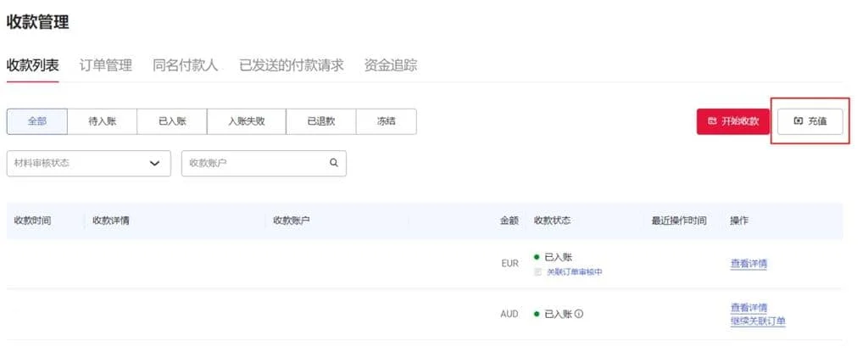Filter by 入账失败 status
Image resolution: width=868 pixels, height=352 pixels.
pos(247,121)
